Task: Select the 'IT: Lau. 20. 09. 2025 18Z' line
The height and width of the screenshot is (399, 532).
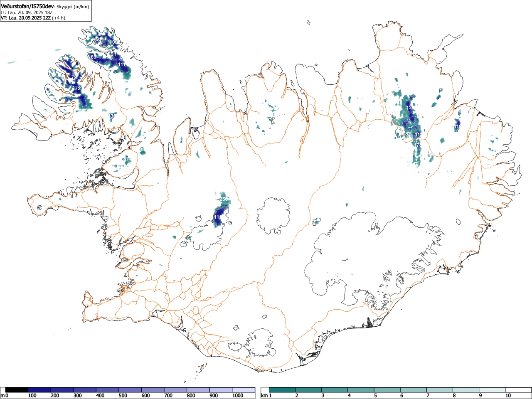Action: 27,12
